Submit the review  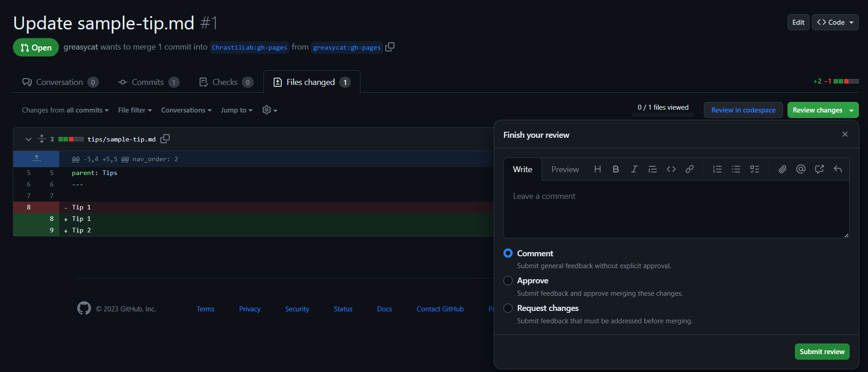(x=822, y=351)
